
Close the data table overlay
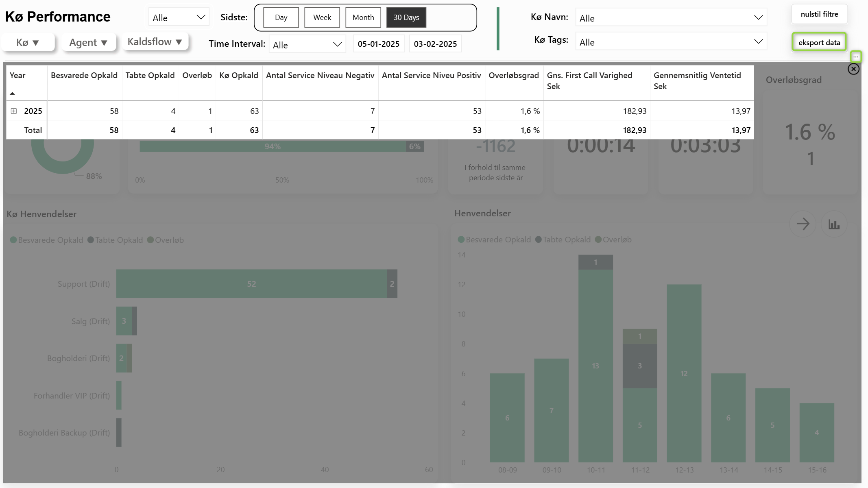[x=853, y=69]
